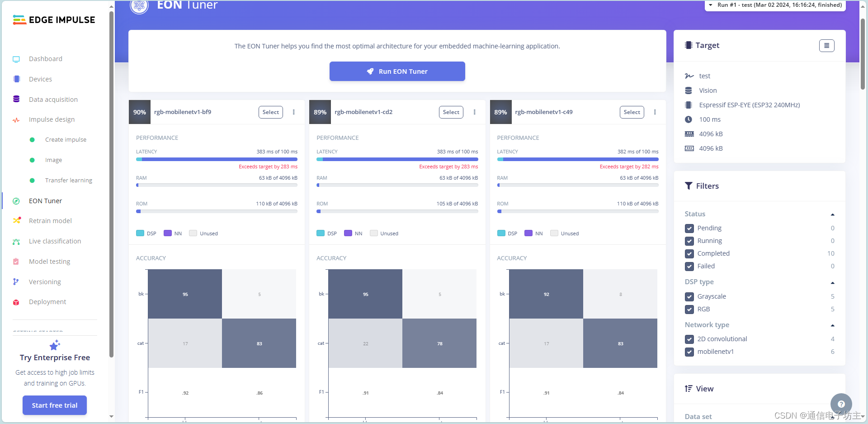This screenshot has width=868, height=424.
Task: Click the Data acquisition database icon
Action: tap(16, 99)
